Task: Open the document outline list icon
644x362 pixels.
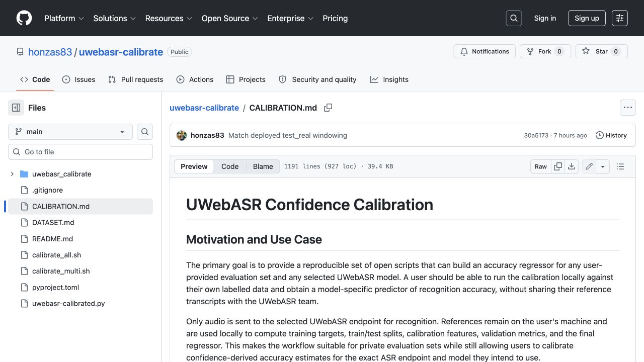Action: [x=620, y=166]
